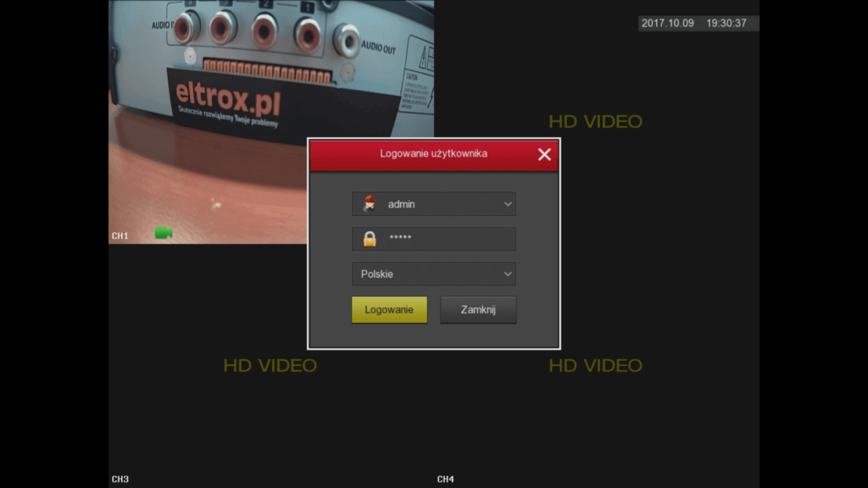Image resolution: width=868 pixels, height=488 pixels.
Task: Click the HD VIDEO watermark on channel 4
Action: pos(595,365)
